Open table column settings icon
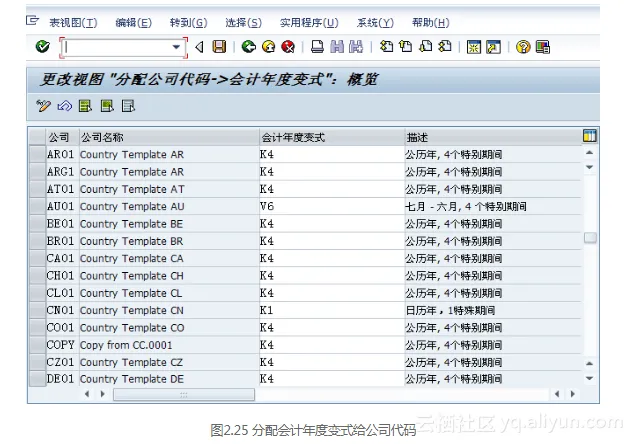The image size is (634, 444). click(x=590, y=137)
